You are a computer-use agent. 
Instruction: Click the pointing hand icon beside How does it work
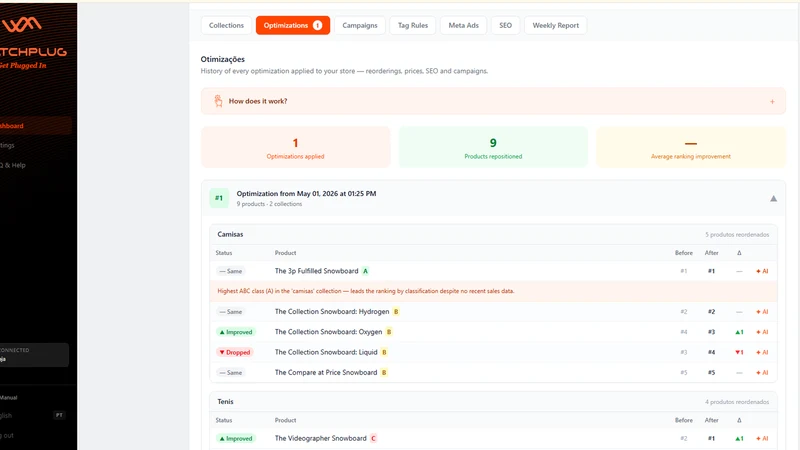[x=218, y=101]
